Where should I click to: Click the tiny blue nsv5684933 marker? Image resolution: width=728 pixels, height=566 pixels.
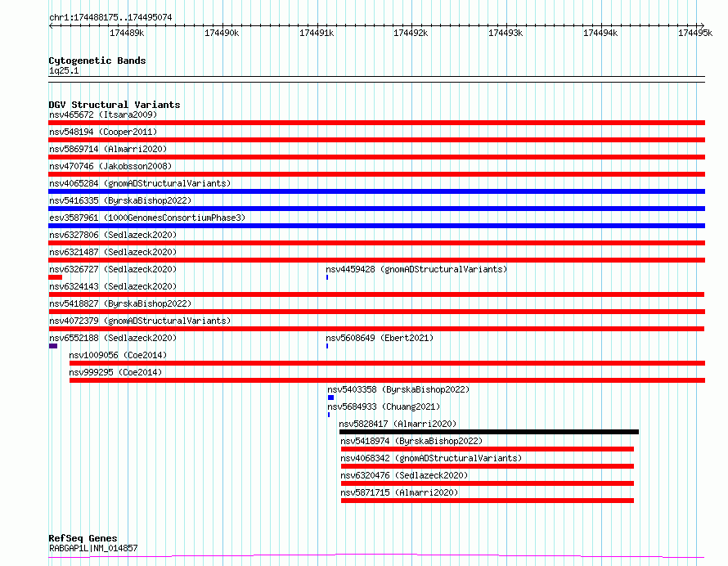coord(329,415)
